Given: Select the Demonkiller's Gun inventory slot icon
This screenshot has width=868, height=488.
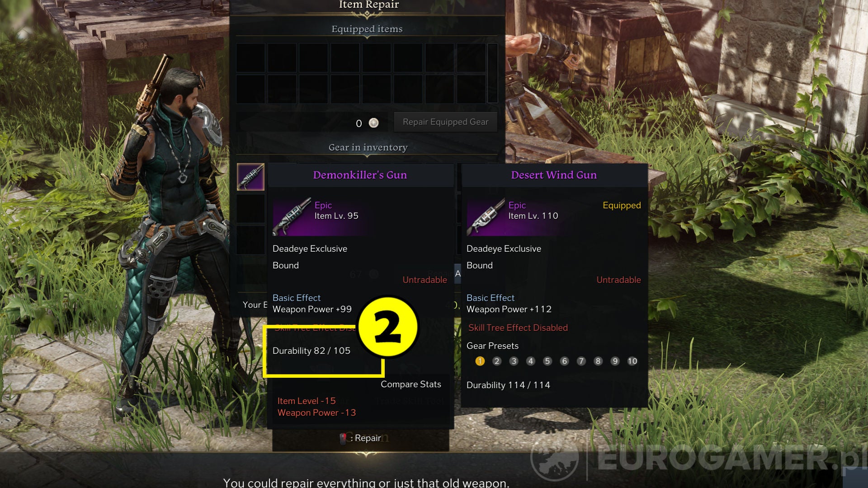Looking at the screenshot, I should pyautogui.click(x=250, y=177).
